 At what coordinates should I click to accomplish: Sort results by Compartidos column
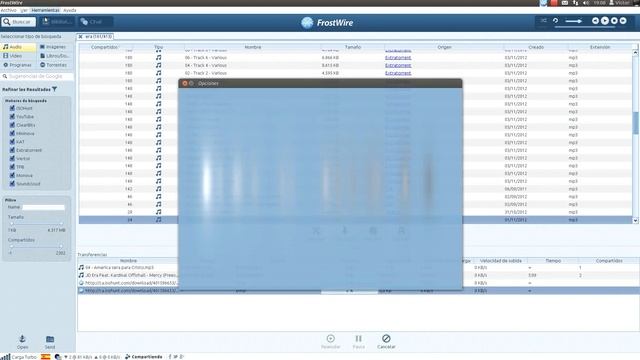[x=105, y=47]
